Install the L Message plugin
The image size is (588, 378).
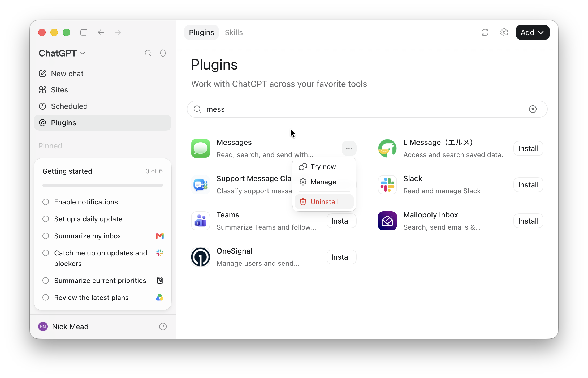click(528, 148)
